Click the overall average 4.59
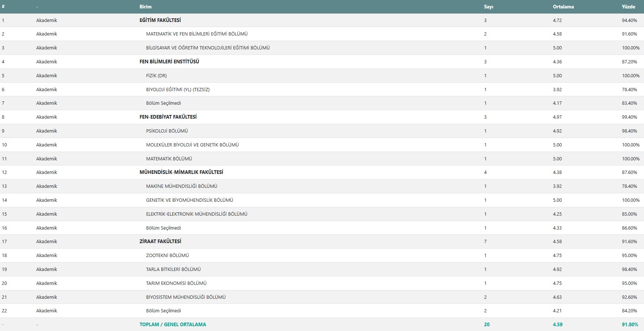 [558, 324]
